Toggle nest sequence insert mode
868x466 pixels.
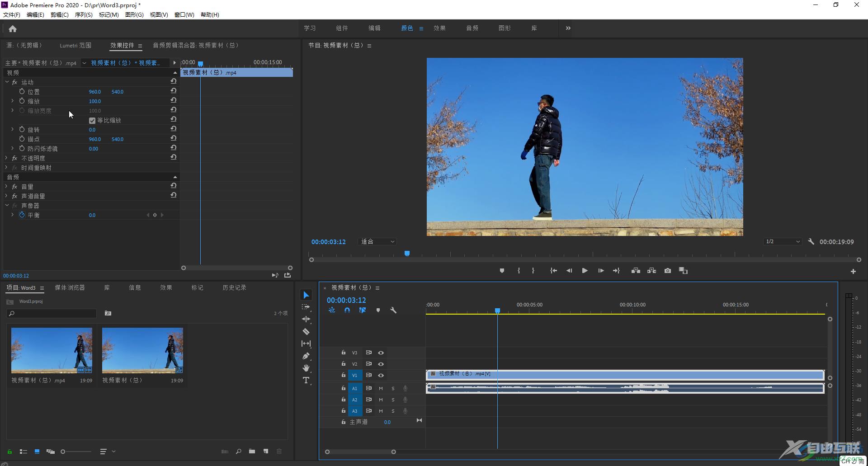332,310
